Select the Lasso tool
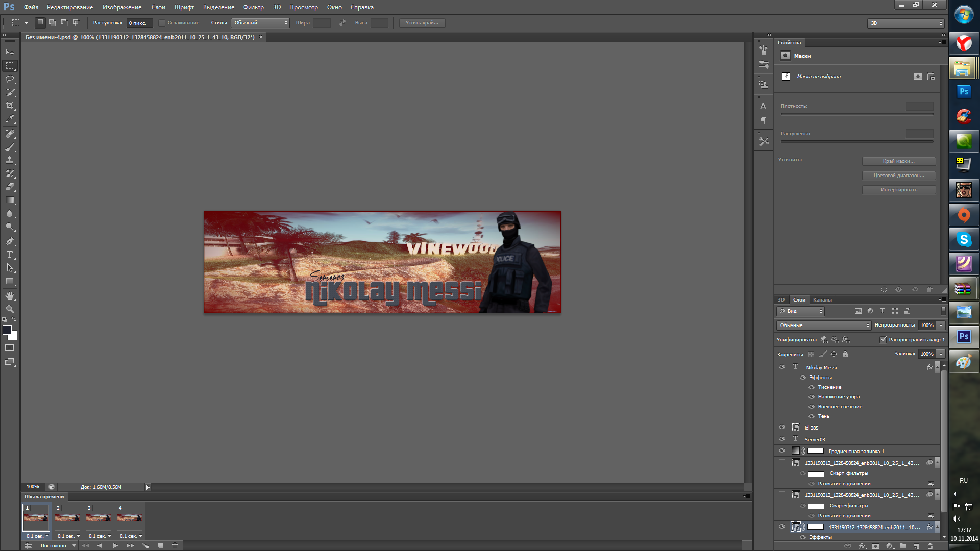This screenshot has width=980, height=551. click(10, 79)
